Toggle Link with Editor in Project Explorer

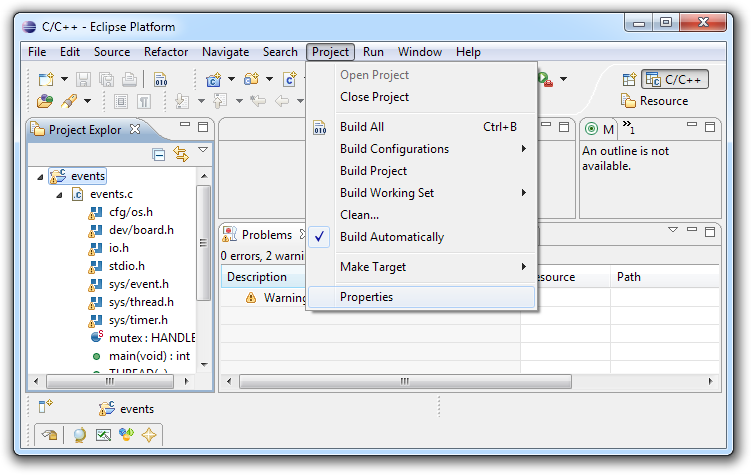(181, 154)
